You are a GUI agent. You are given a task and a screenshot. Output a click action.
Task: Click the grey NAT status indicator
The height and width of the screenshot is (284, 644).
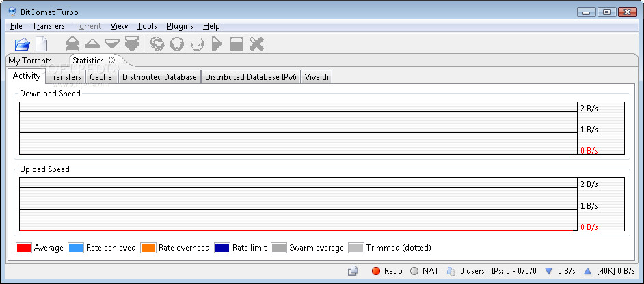(x=414, y=271)
